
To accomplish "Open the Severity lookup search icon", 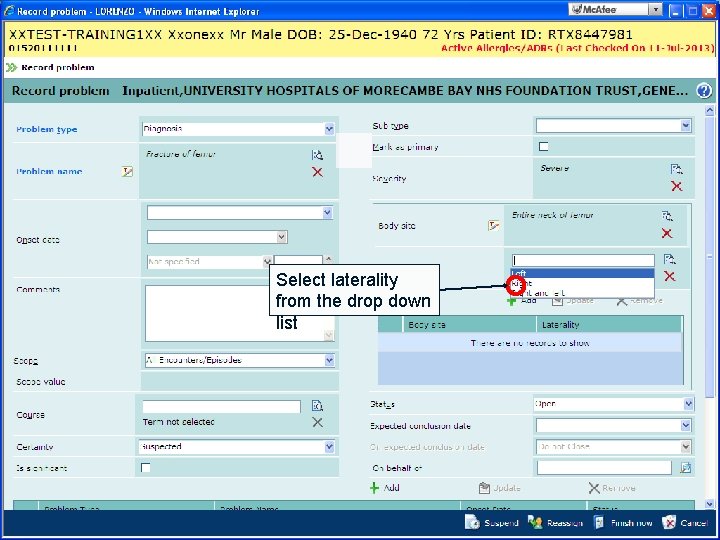I will [x=676, y=169].
